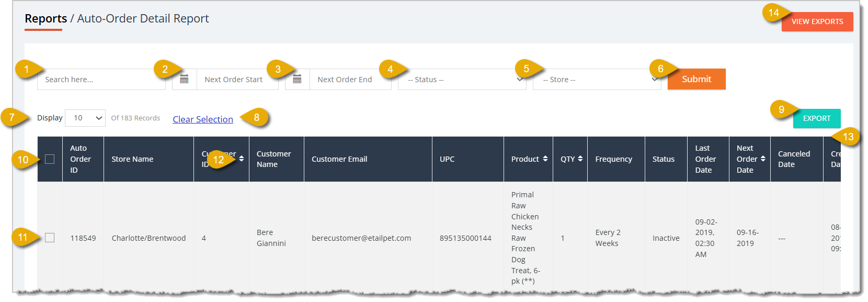Click the order ID 118549 cell

point(83,238)
